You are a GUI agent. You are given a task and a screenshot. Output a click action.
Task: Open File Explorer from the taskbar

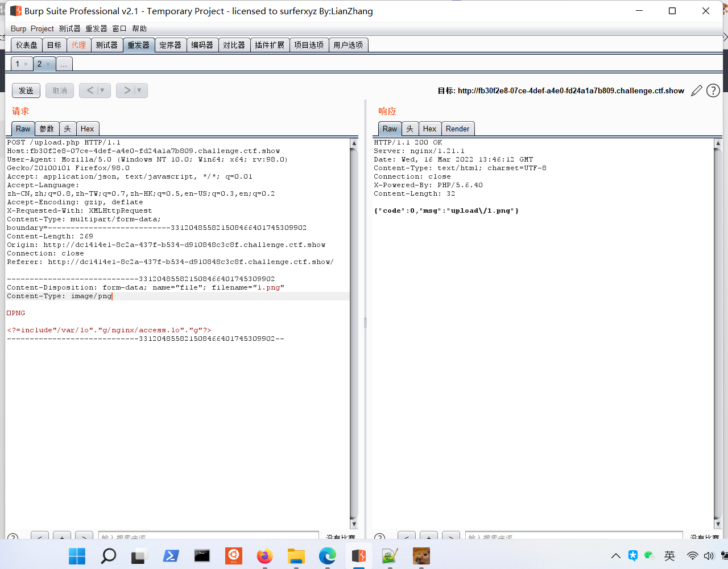pos(296,556)
